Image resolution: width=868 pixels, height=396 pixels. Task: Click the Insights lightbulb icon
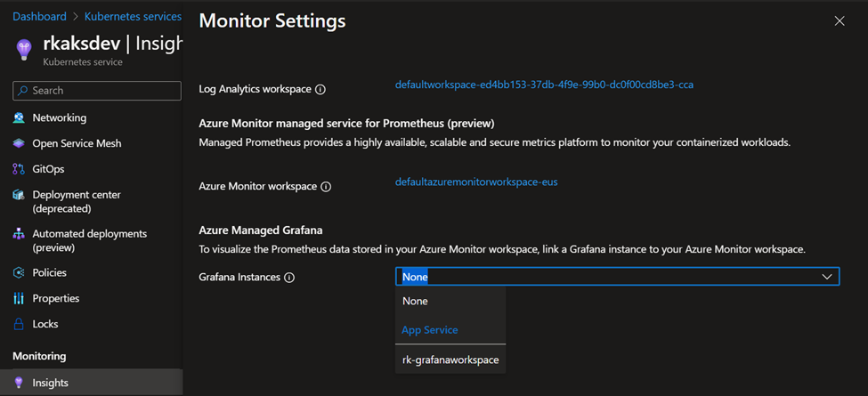coord(19,383)
